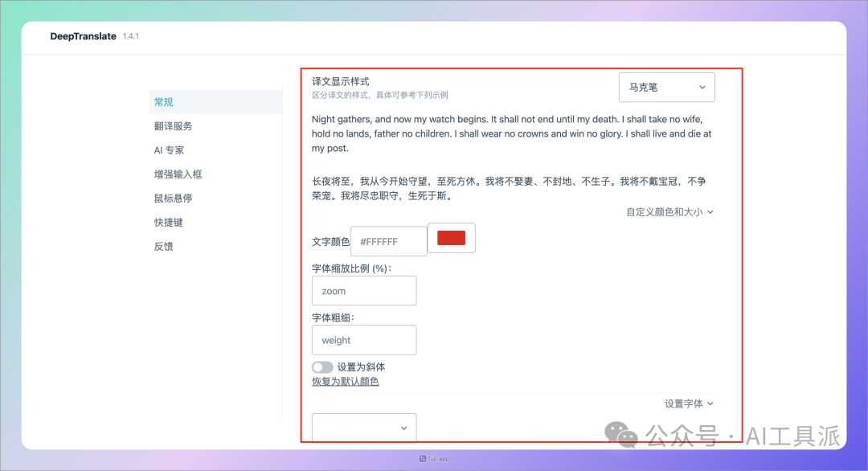Open the 快捷键 settings section
Viewport: 868px width, 471px height.
168,223
